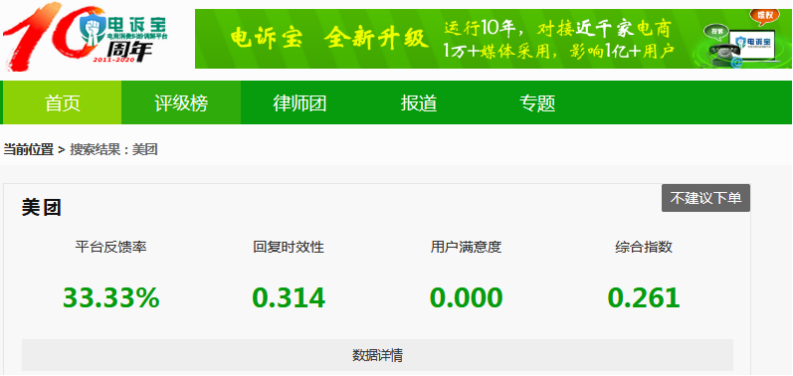The height and width of the screenshot is (376, 793).
Task: Click the 0.000 satisfaction value
Action: coord(466,298)
